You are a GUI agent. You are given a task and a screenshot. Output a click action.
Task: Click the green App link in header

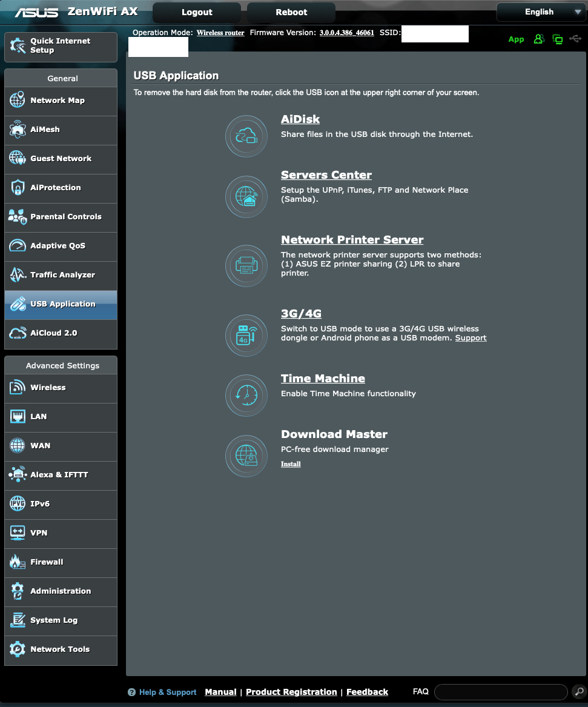click(516, 39)
